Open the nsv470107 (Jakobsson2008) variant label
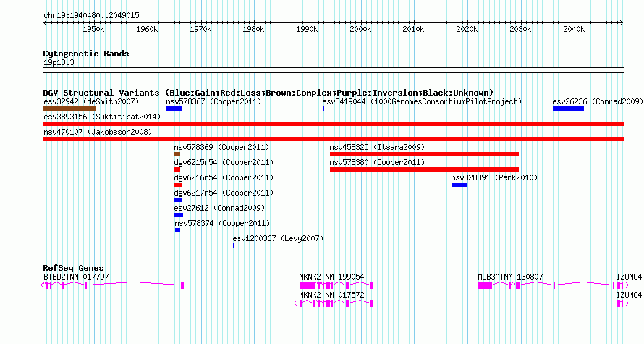The width and height of the screenshot is (644, 344). (x=98, y=133)
